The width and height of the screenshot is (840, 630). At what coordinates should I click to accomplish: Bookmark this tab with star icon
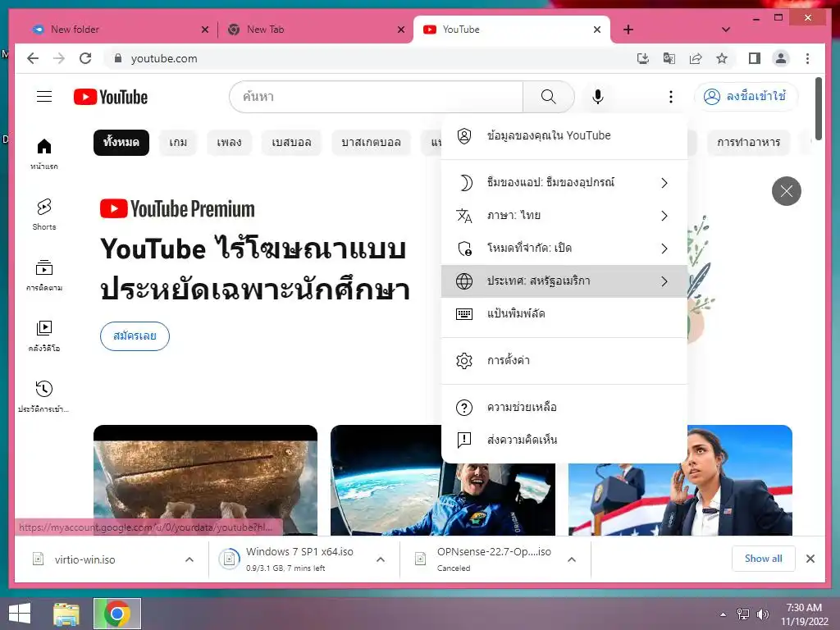coord(722,58)
